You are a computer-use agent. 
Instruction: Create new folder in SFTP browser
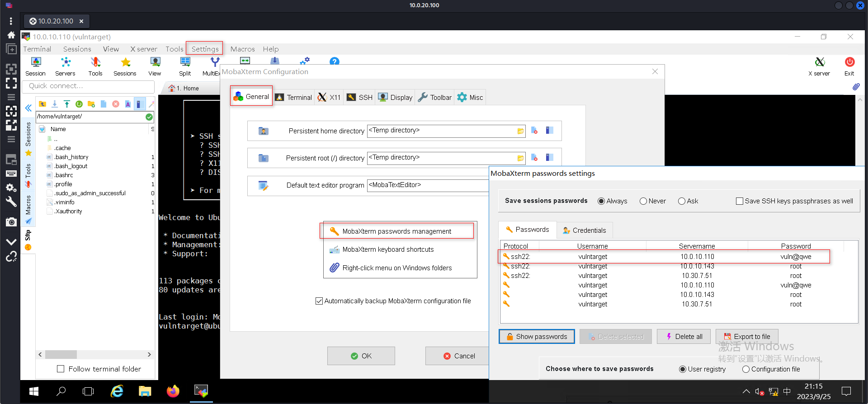91,104
